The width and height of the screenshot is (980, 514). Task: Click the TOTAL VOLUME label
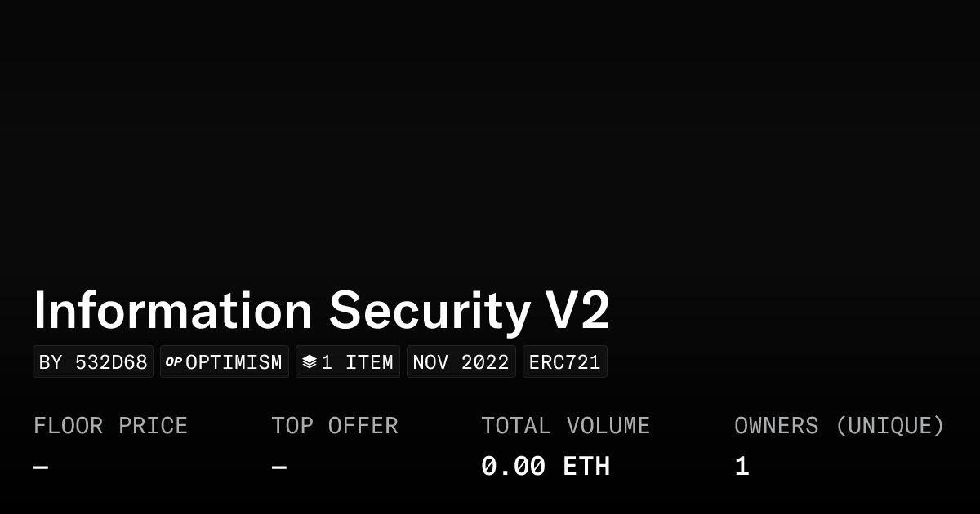point(565,426)
